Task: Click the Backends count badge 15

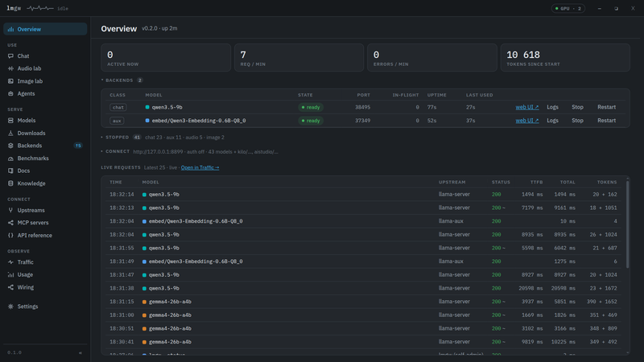Action: click(78, 146)
